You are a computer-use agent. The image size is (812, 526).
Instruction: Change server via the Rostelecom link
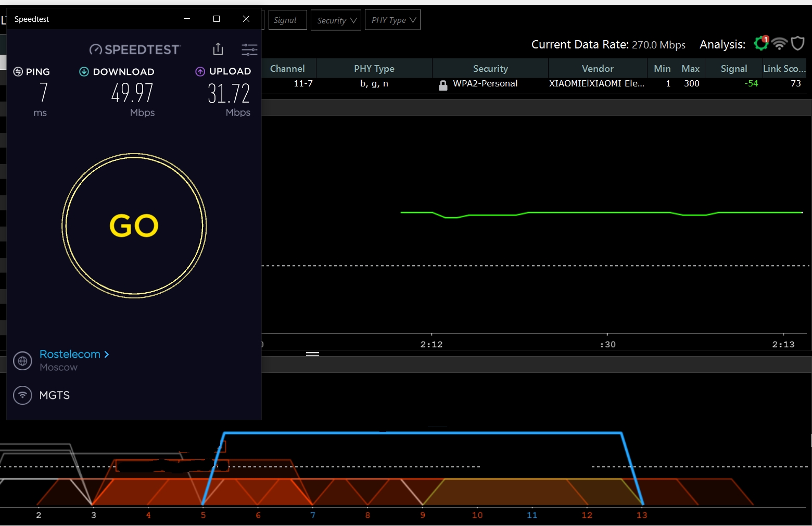click(74, 354)
